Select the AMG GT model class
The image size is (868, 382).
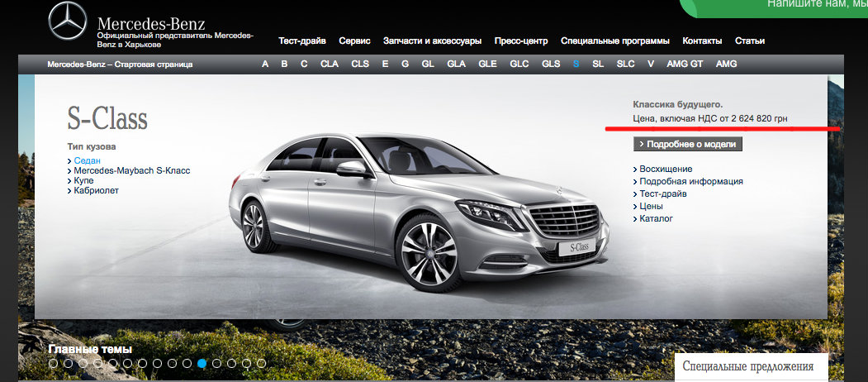click(x=685, y=64)
